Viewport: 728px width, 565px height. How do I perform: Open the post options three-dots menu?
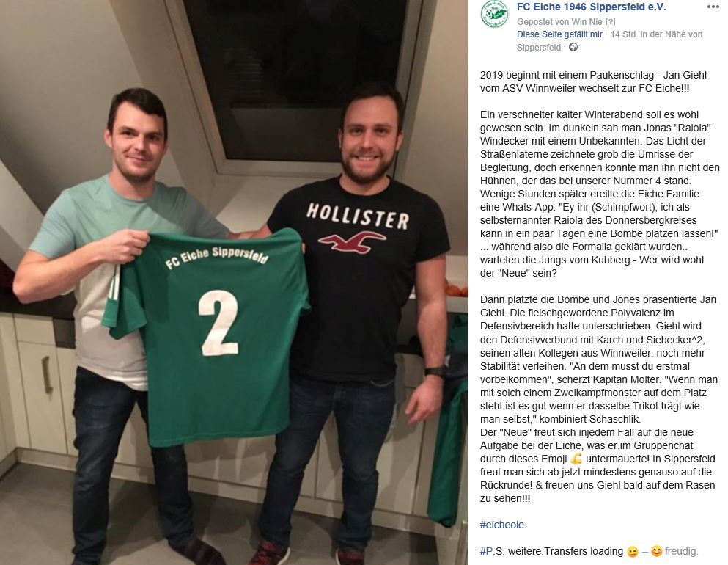[713, 7]
